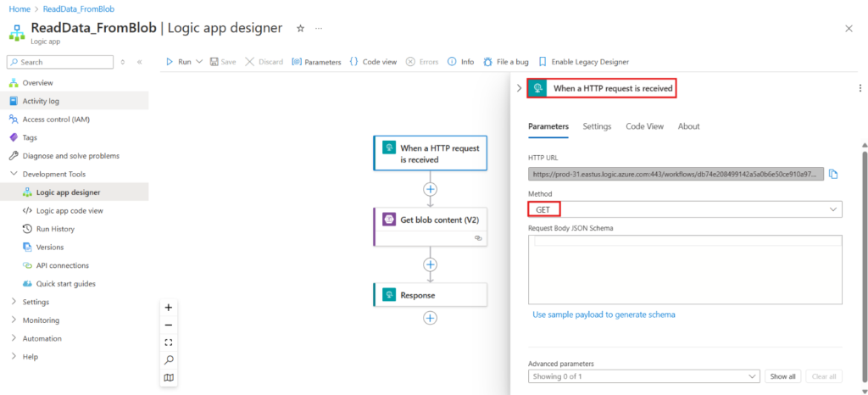Open Parameters from the toolbar

pos(317,62)
